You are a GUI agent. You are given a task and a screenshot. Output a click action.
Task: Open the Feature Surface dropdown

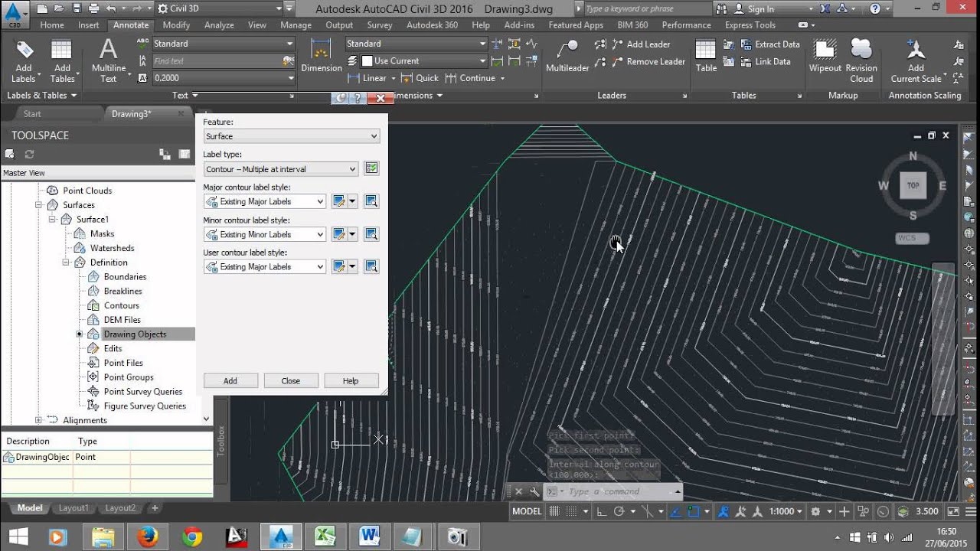pyautogui.click(x=291, y=136)
